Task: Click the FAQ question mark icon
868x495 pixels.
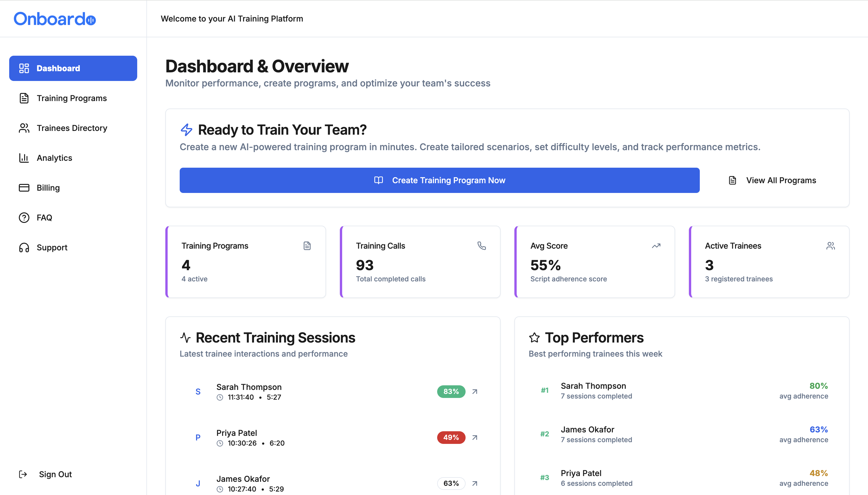Action: pos(24,218)
